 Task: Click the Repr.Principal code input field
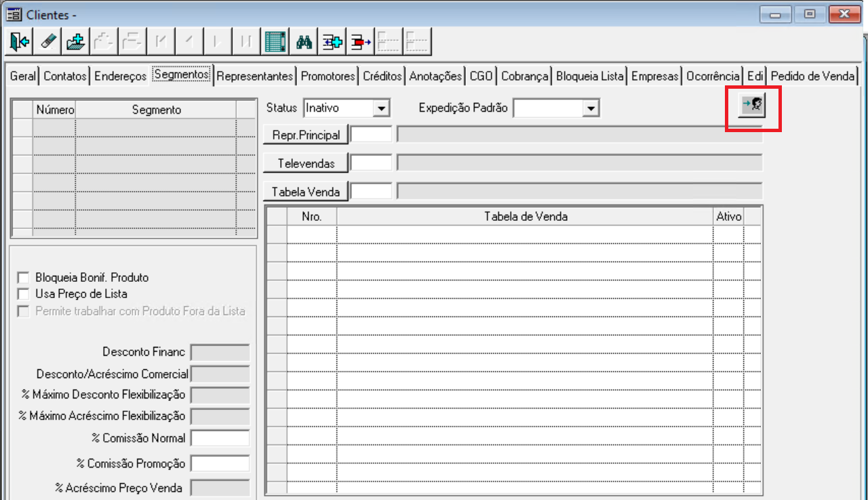372,134
